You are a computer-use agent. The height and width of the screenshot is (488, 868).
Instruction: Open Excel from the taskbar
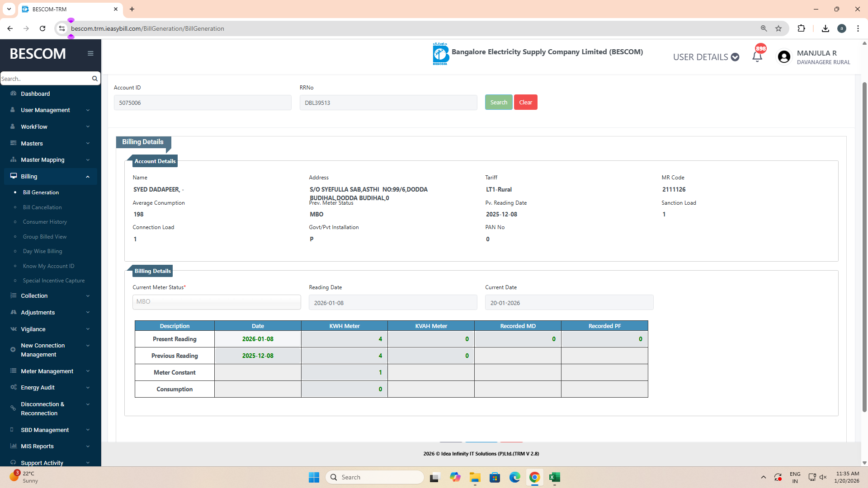click(x=554, y=477)
